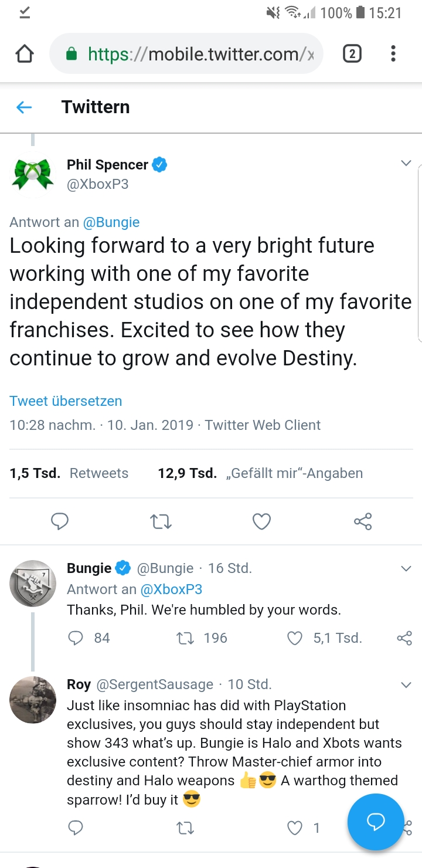Like Phil Spencer's tweet with the heart

click(261, 521)
